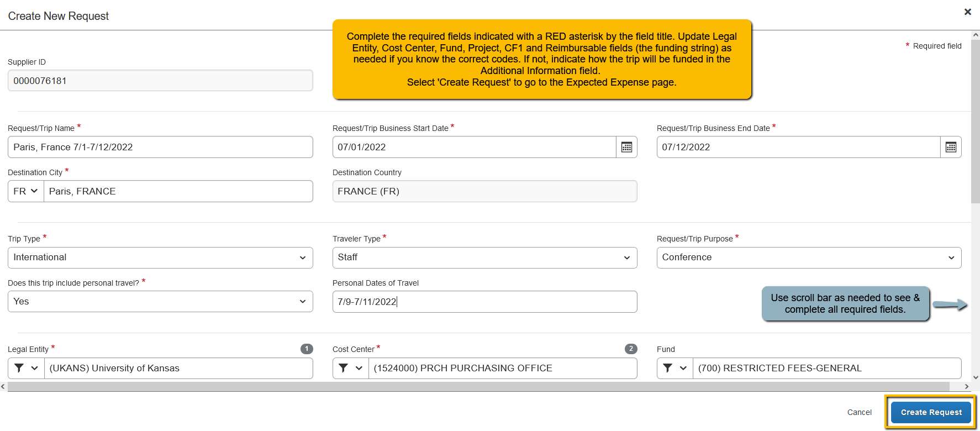
Task: Click the Destination Country label
Action: click(367, 172)
